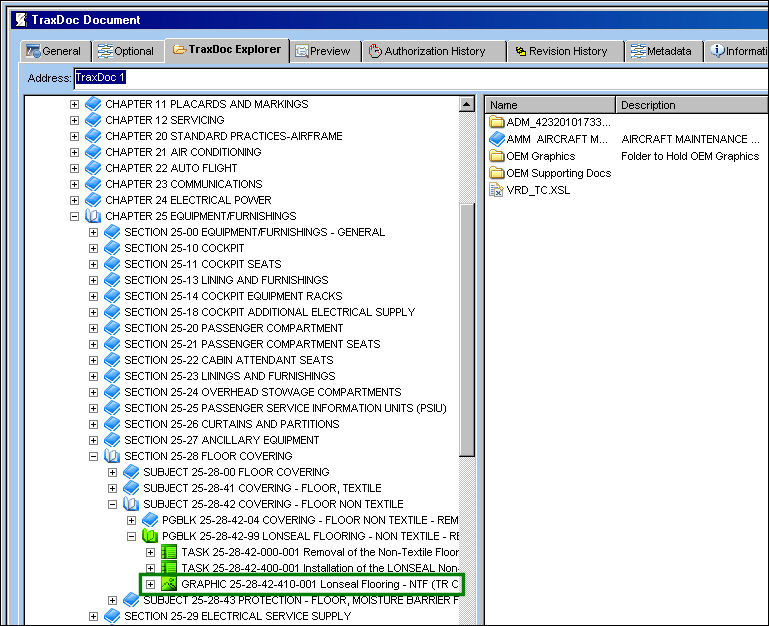Screen dimensions: 769x626
Task: Expand GRAPHIC 25-28-42-410-001 node
Action: pos(151,584)
